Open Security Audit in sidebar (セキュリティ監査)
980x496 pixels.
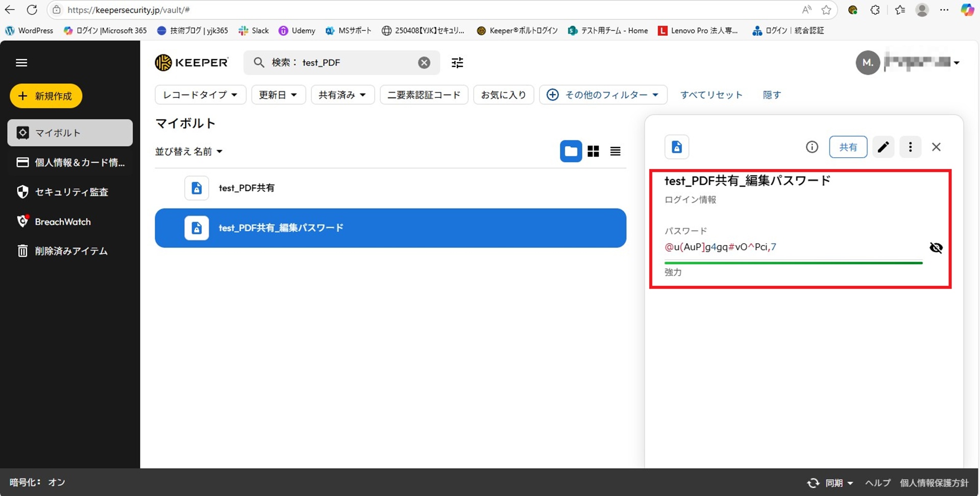click(70, 192)
